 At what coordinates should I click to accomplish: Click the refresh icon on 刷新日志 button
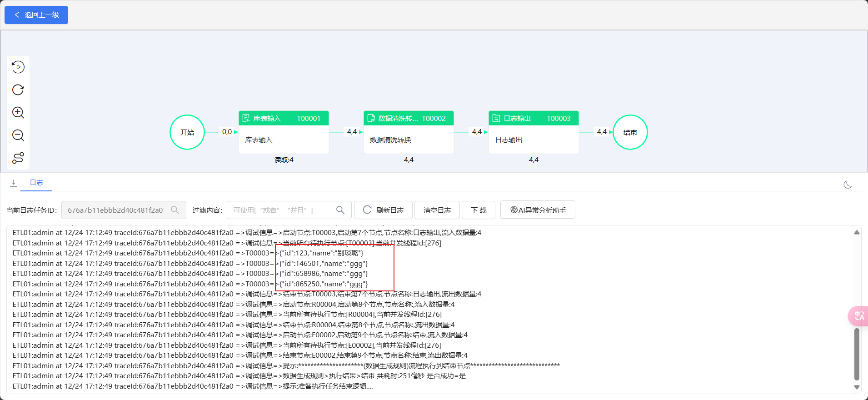(367, 210)
